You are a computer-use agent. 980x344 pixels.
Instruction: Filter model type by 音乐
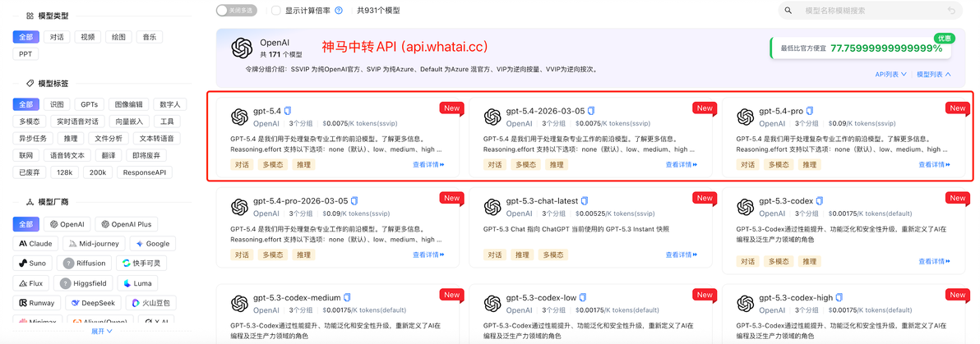149,37
